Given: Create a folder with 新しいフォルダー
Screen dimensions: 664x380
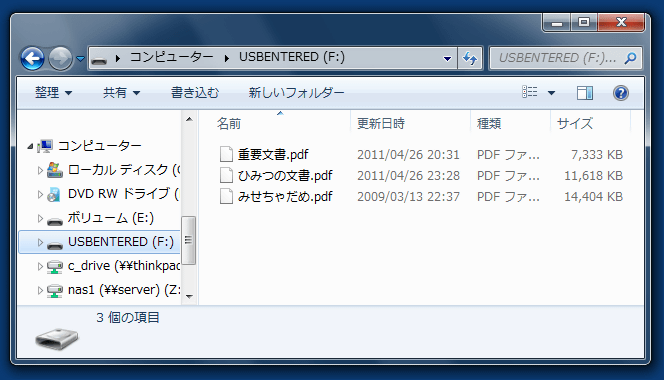Looking at the screenshot, I should pos(296,92).
